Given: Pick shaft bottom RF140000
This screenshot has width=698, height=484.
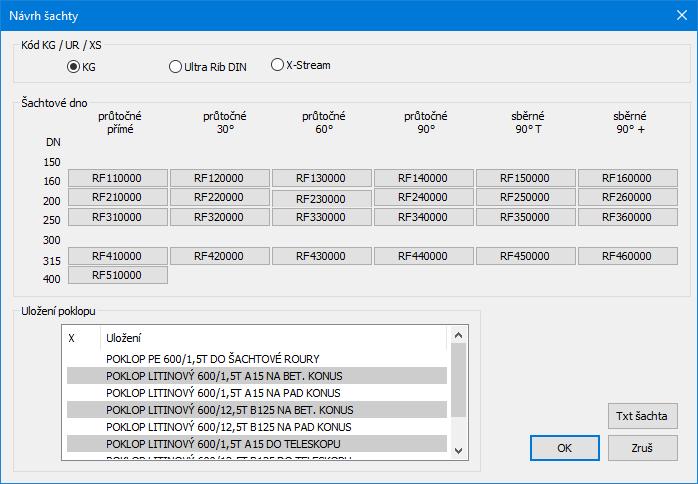Looking at the screenshot, I should tap(423, 178).
